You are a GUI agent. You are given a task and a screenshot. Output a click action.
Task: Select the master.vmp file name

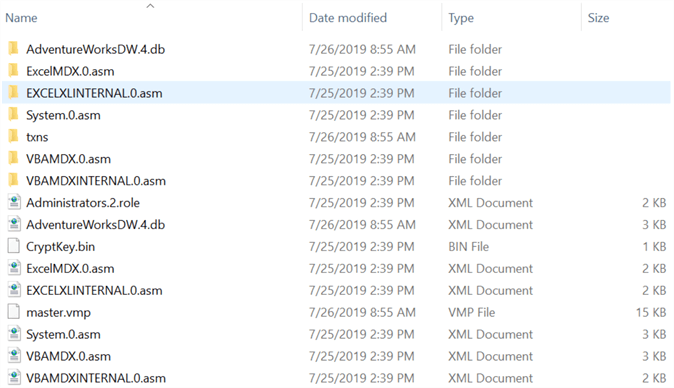point(58,312)
